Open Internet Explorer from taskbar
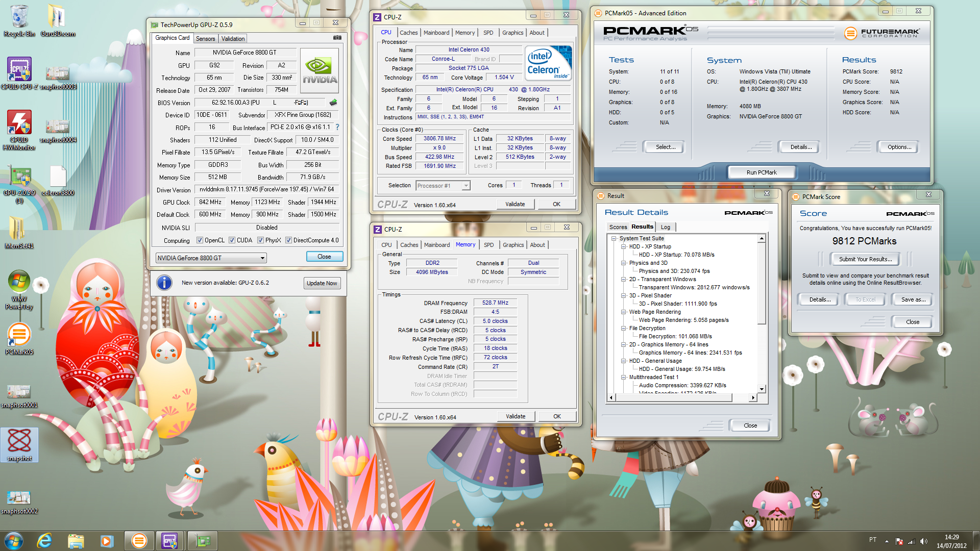This screenshot has height=551, width=980. [45, 541]
